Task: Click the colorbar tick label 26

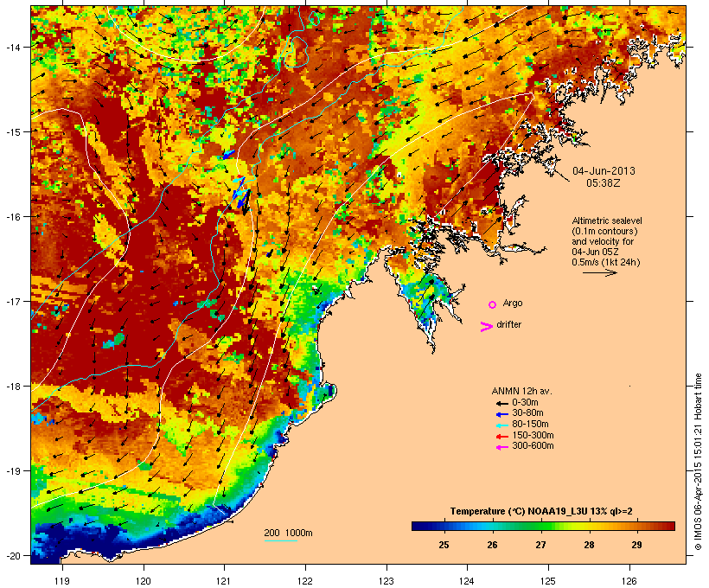Action: (x=493, y=545)
